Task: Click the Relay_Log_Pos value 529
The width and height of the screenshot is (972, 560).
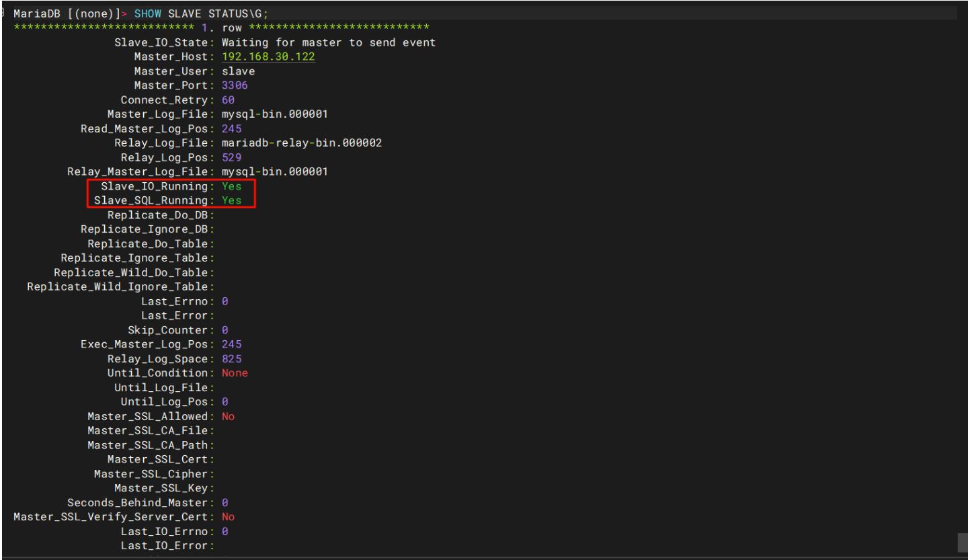Action: 231,157
